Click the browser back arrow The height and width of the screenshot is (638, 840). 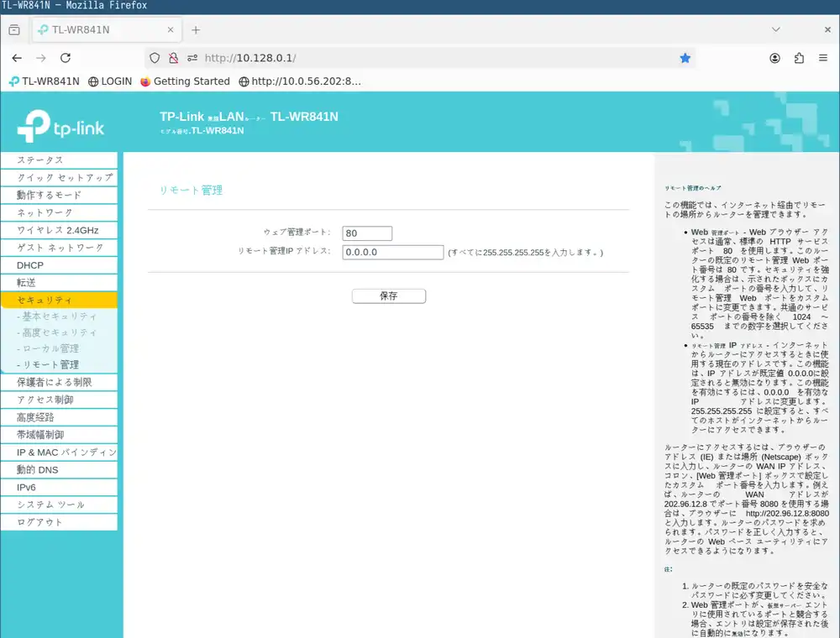tap(17, 58)
